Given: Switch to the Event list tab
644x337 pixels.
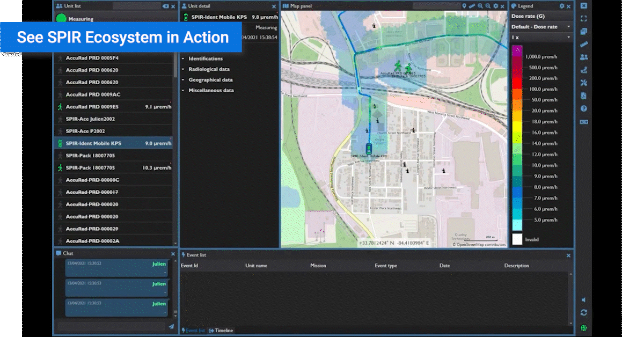Looking at the screenshot, I should [x=193, y=331].
